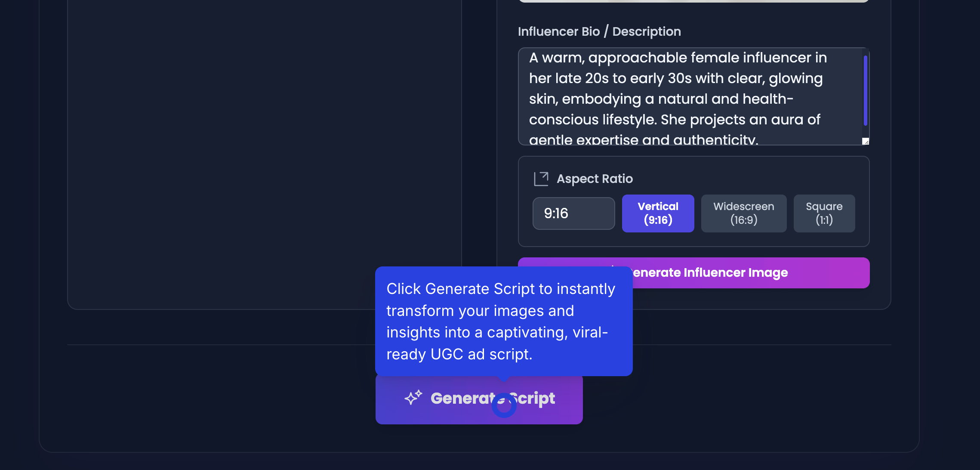Click the Influencer Bio / Description label

tap(599, 31)
